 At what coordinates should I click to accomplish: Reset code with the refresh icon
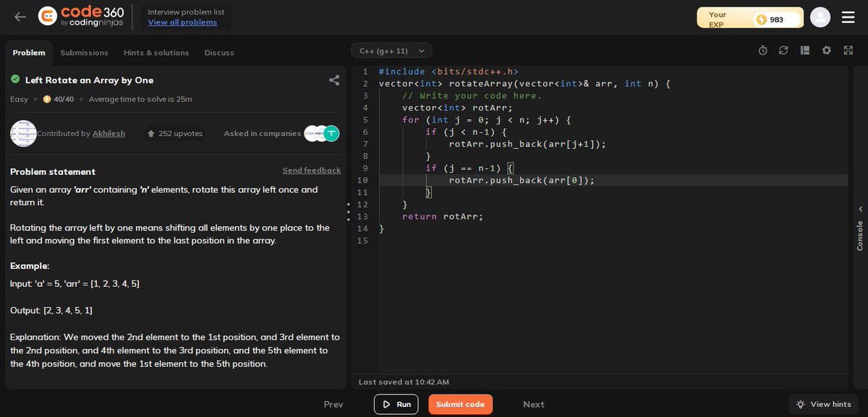(x=783, y=51)
